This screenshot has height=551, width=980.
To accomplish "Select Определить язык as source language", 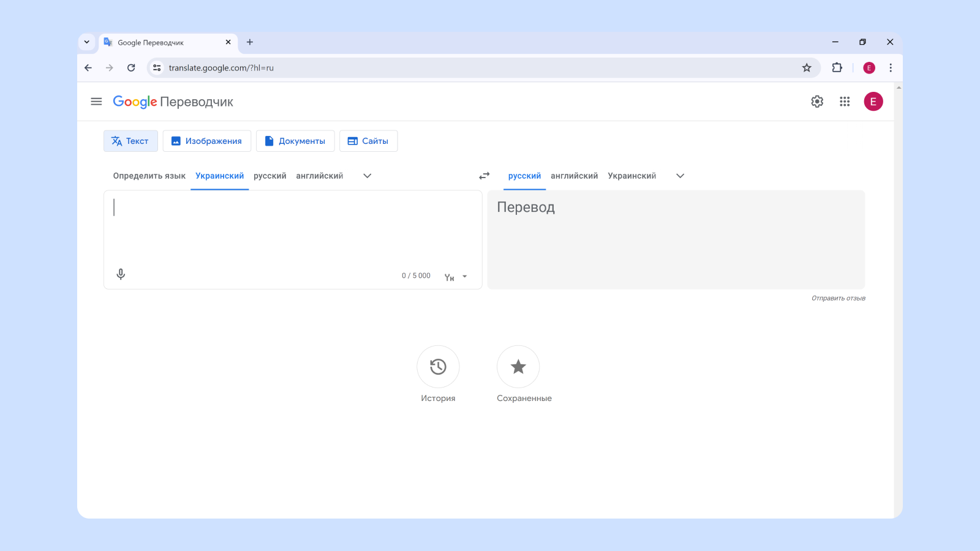I will (x=149, y=176).
